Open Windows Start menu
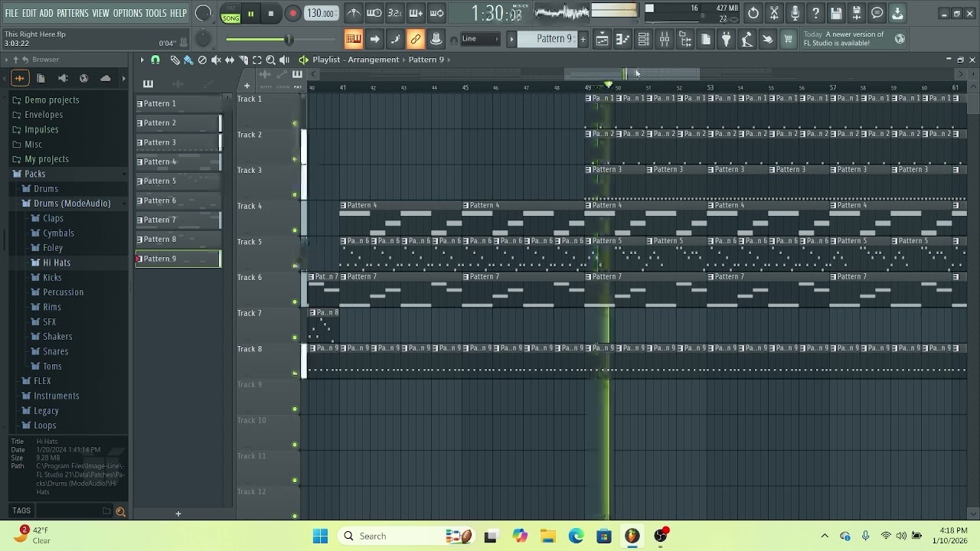The image size is (980, 551). [320, 536]
